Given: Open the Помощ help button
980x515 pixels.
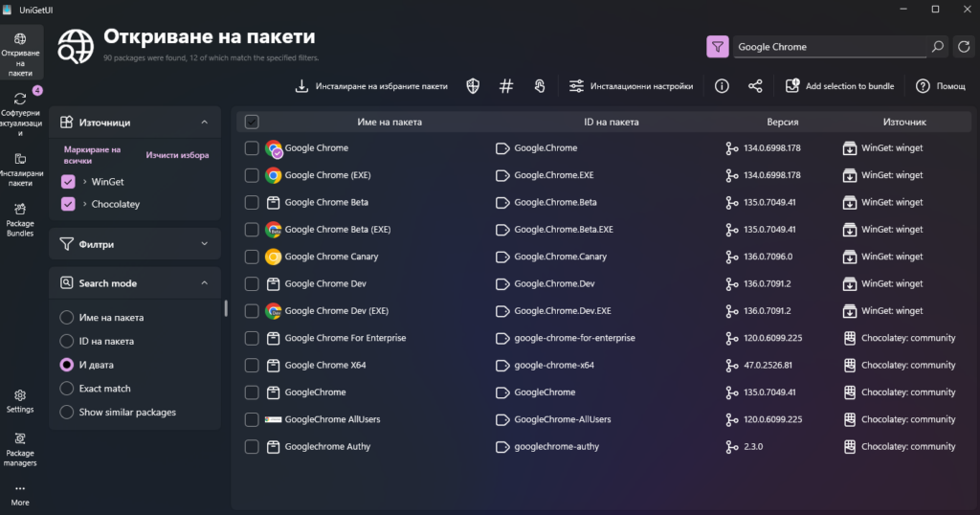Looking at the screenshot, I should coord(941,86).
